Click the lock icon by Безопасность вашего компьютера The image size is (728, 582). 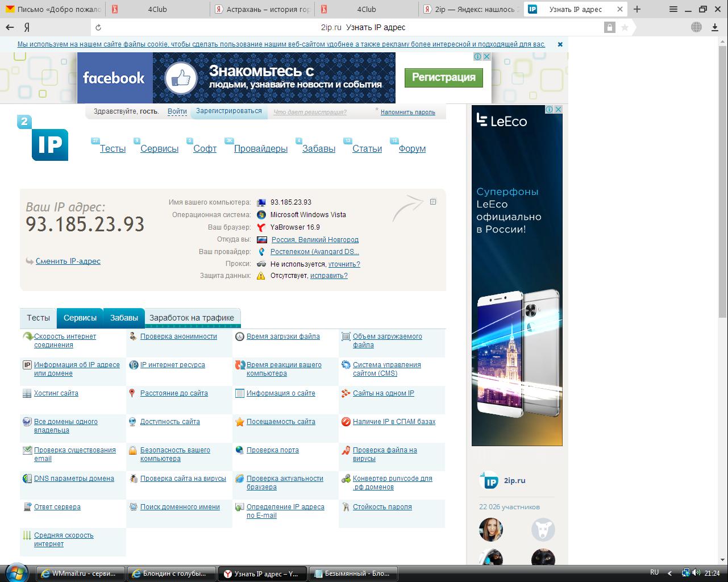pyautogui.click(x=133, y=450)
